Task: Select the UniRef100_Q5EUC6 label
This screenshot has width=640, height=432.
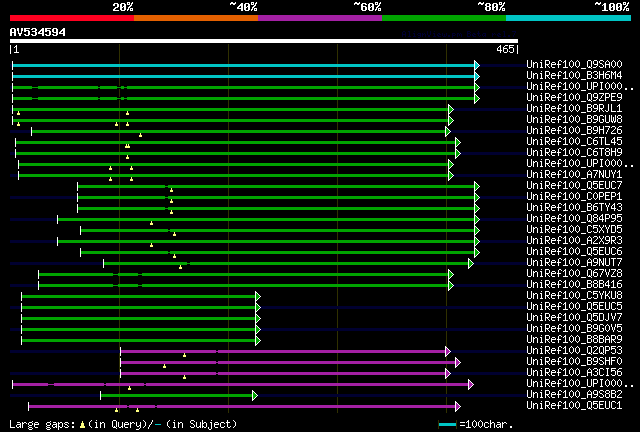Action: click(x=574, y=252)
